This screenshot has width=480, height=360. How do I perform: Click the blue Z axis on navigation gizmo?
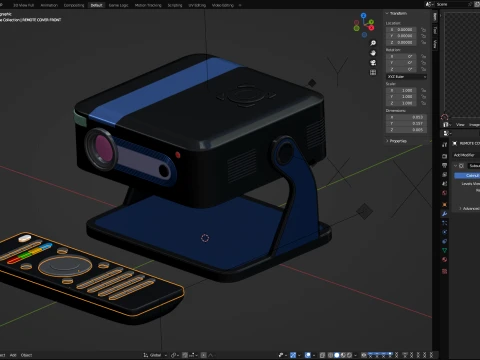[x=363, y=15]
